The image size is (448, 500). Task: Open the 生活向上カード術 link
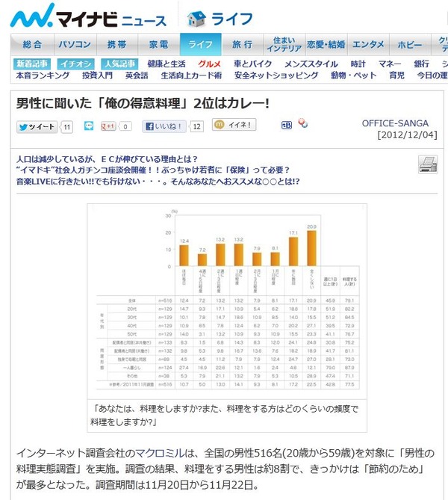coord(191,75)
